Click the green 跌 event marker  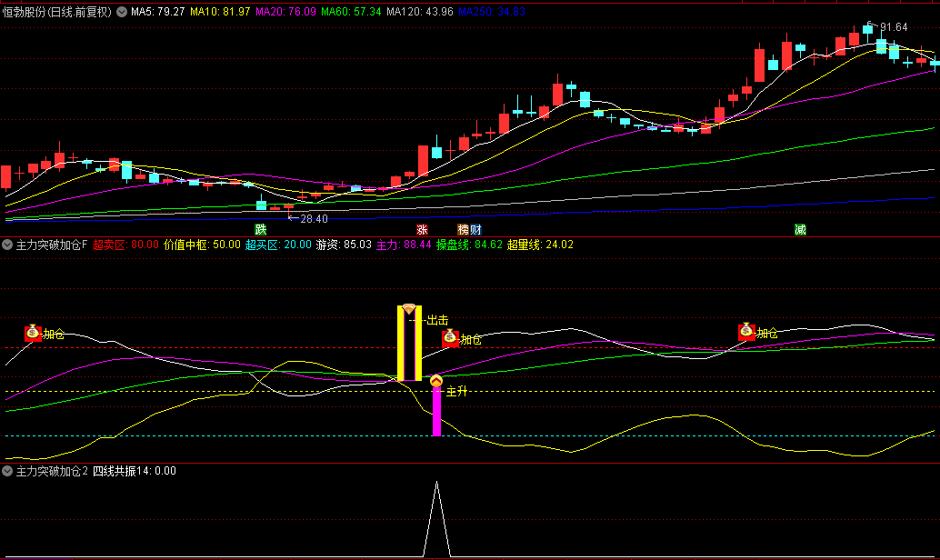click(x=261, y=229)
